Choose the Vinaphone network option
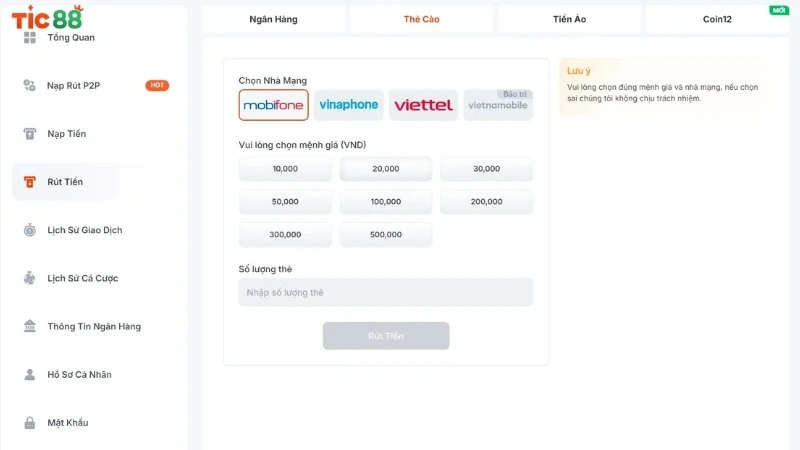The width and height of the screenshot is (800, 450). (348, 105)
